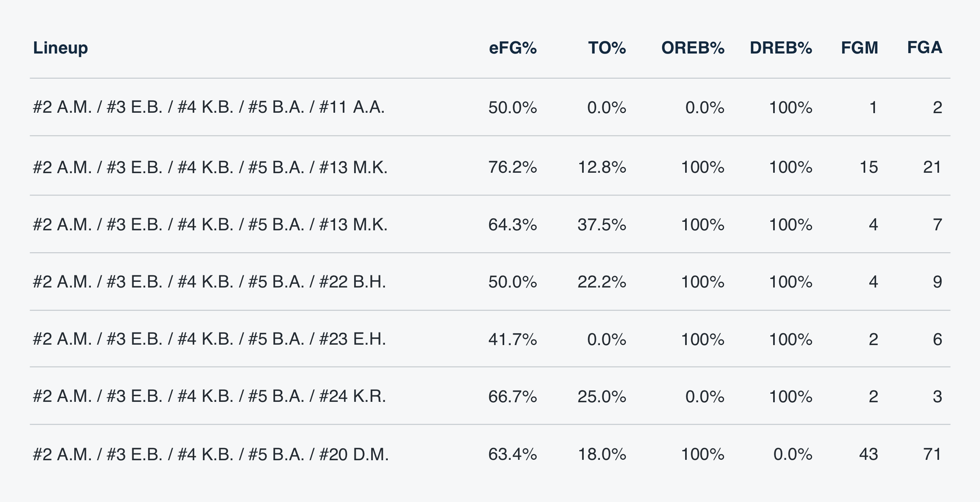Click the TO% column header
The height and width of the screenshot is (502, 980).
607,48
